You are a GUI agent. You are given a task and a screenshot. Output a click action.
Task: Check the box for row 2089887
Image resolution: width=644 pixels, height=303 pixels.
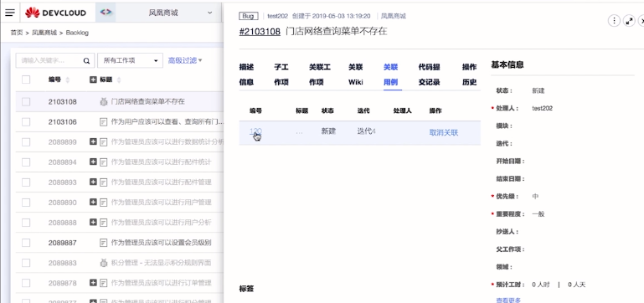tap(26, 243)
